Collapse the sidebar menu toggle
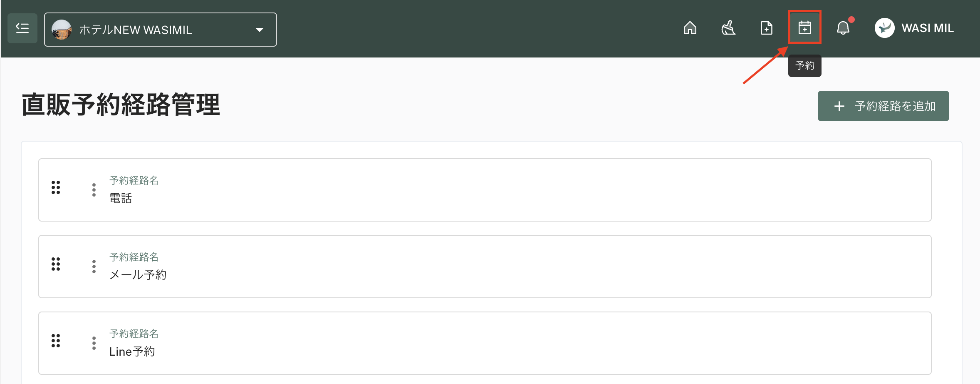The image size is (980, 384). click(22, 28)
